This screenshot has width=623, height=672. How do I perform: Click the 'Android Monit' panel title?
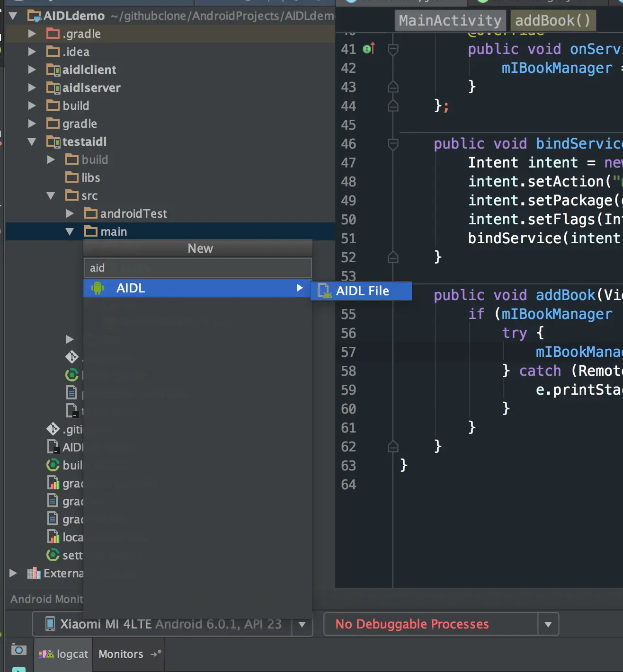click(x=47, y=599)
